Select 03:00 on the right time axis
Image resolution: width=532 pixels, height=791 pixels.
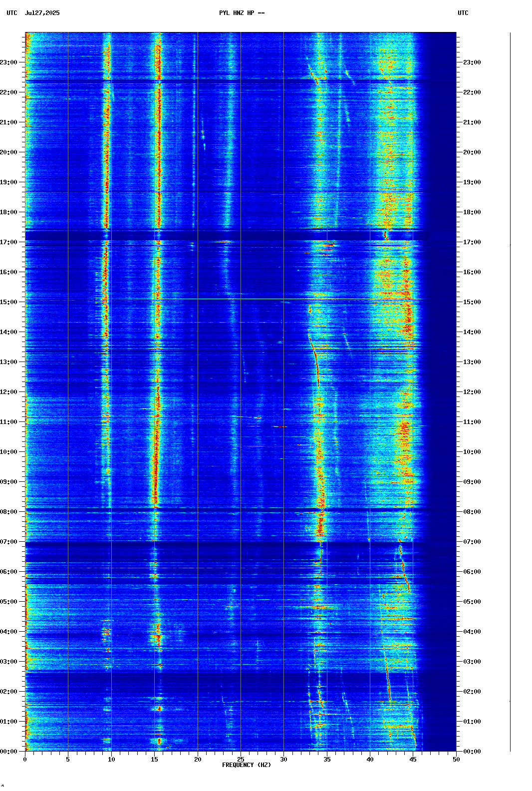(x=472, y=662)
